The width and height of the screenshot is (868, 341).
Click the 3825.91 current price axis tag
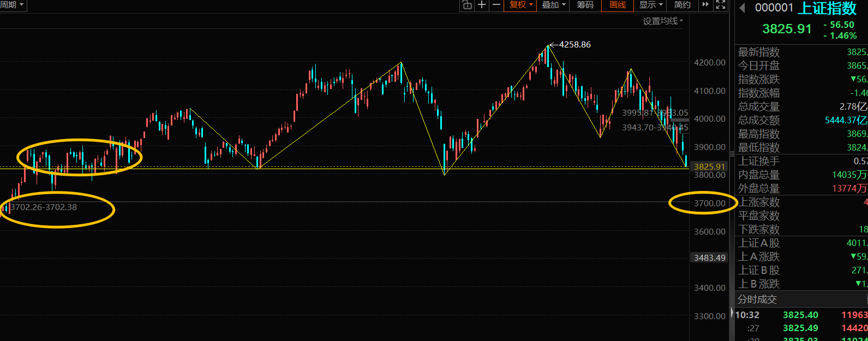coord(709,166)
